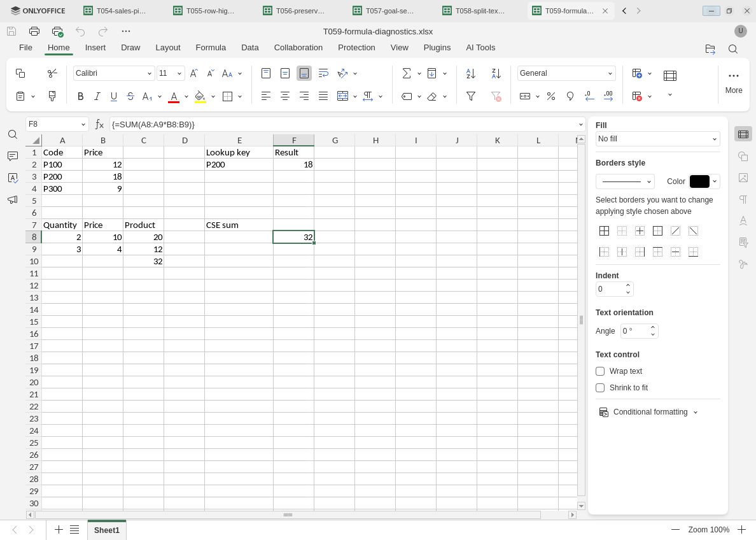Open the Fill No fill dropdown

[657, 139]
